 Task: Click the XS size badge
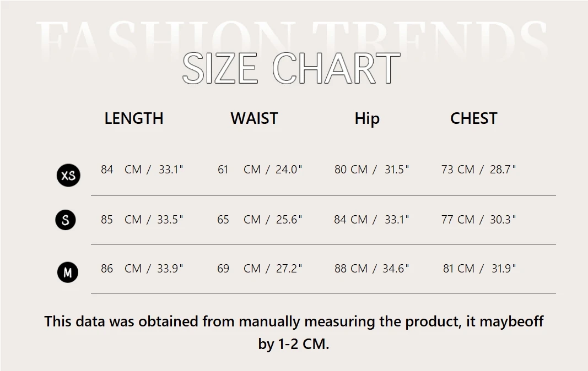click(x=68, y=175)
